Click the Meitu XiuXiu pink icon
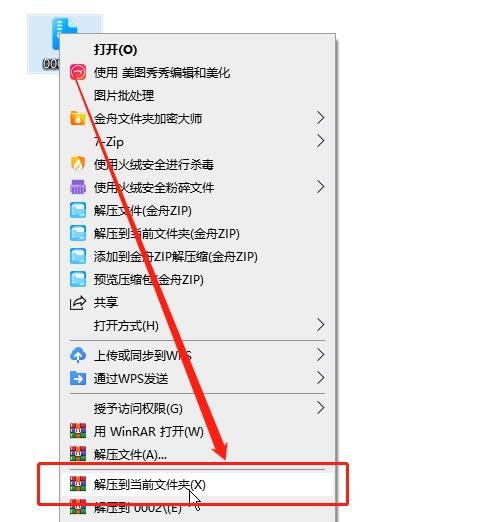 (x=78, y=72)
